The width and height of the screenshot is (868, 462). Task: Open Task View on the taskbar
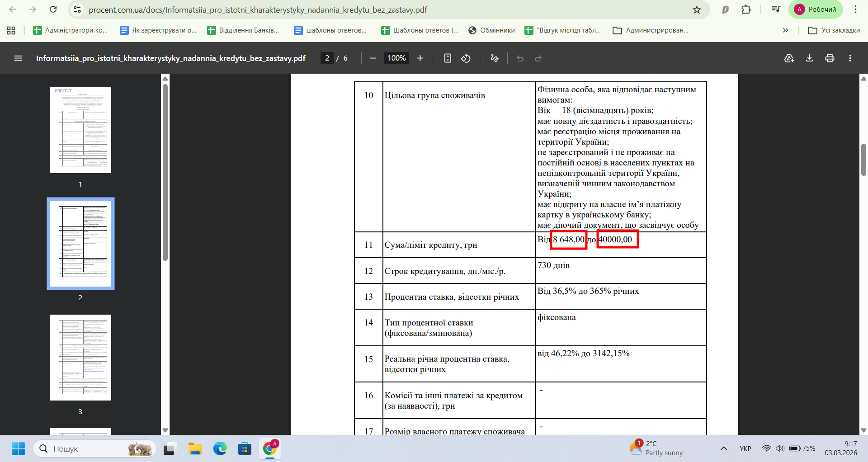pos(169,449)
